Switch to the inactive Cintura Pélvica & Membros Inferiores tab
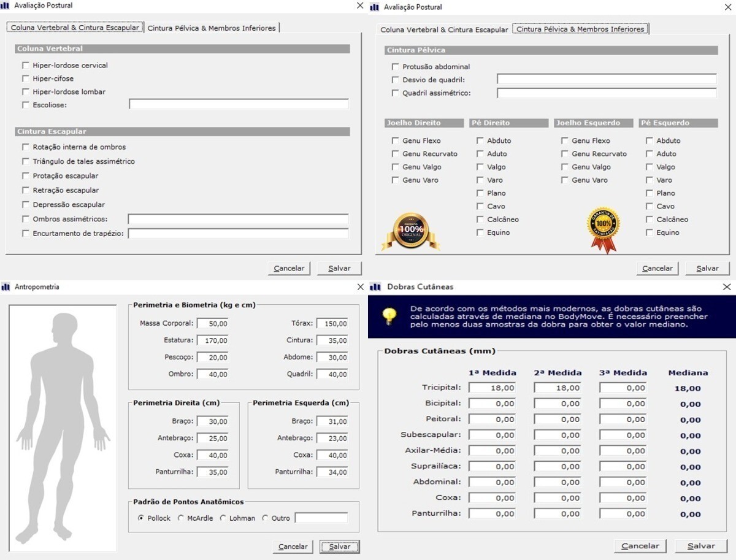This screenshot has width=736, height=560. 212,28
